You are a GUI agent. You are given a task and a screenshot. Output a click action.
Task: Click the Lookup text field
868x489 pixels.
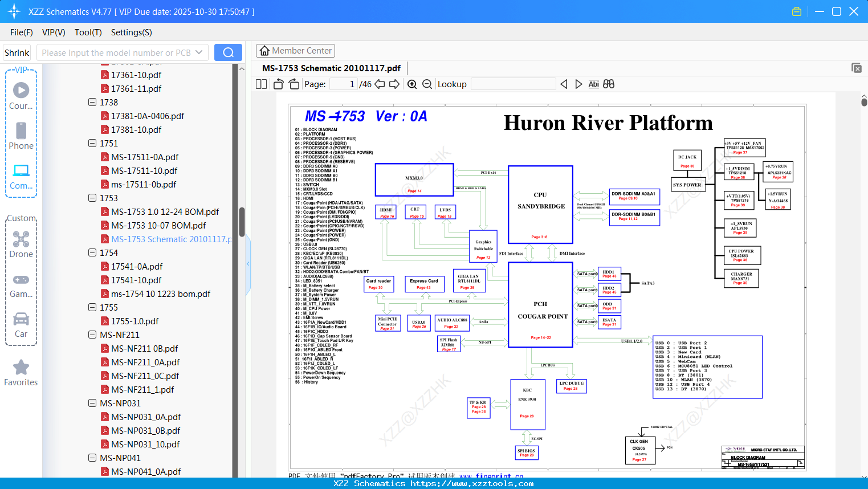513,84
